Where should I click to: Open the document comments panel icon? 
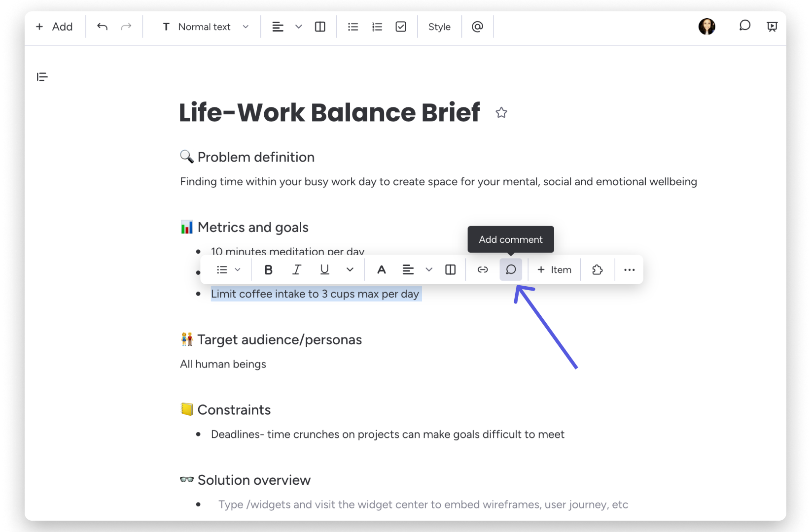(744, 26)
